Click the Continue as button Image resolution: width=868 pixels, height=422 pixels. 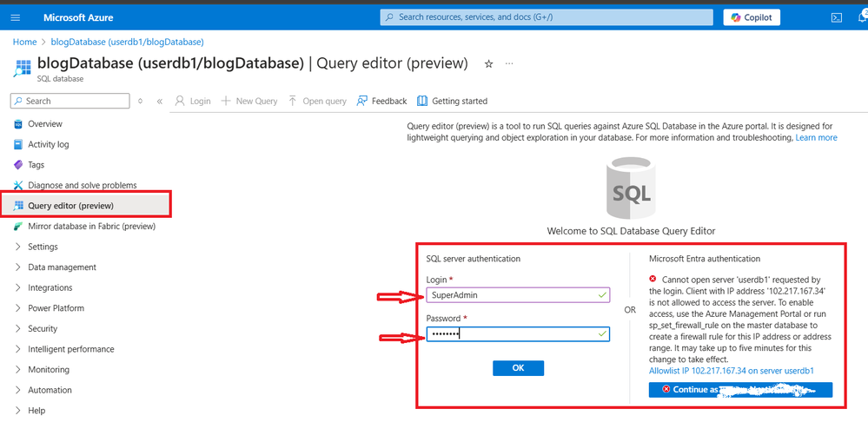tap(740, 389)
